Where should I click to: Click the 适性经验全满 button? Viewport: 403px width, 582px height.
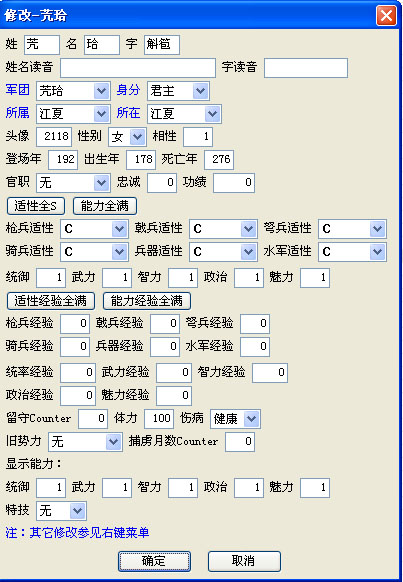[x=51, y=301]
